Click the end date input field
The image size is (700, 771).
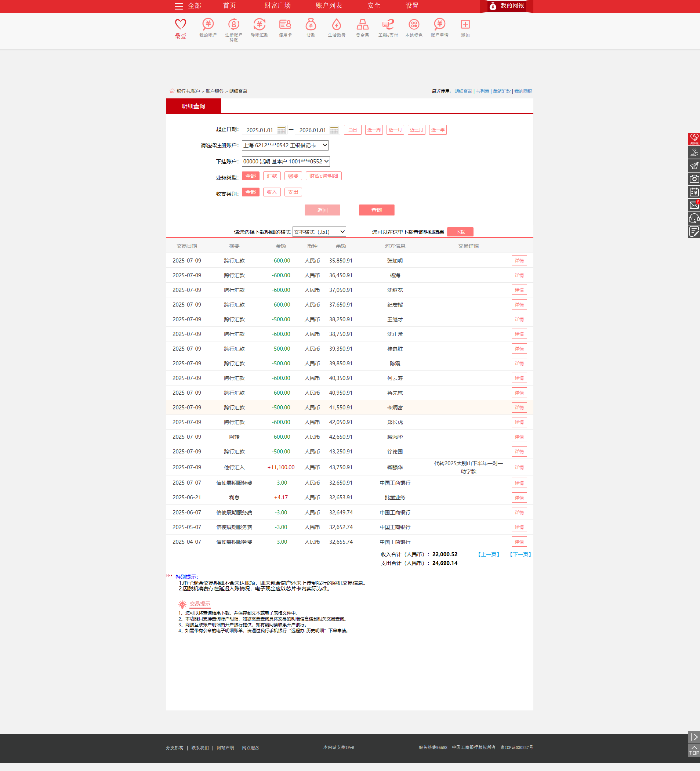(x=312, y=130)
